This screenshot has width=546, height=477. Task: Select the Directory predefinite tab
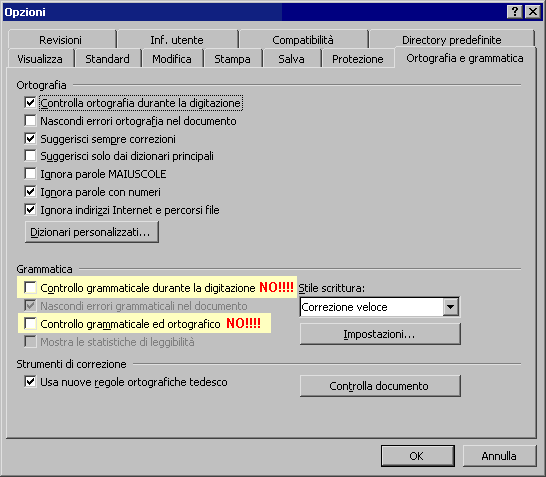[452, 40]
